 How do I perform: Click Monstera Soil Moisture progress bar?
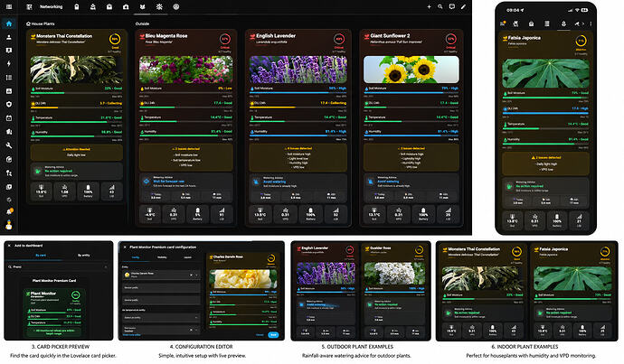click(x=76, y=93)
